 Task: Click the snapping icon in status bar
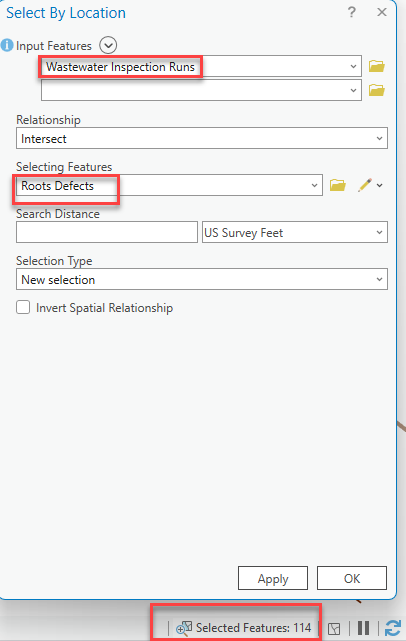[x=334, y=628]
